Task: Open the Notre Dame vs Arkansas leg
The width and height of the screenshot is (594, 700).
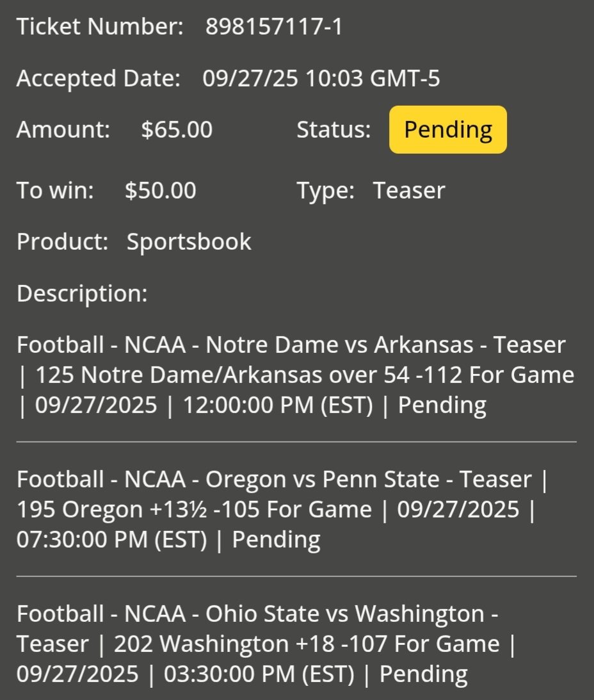Action: (296, 375)
